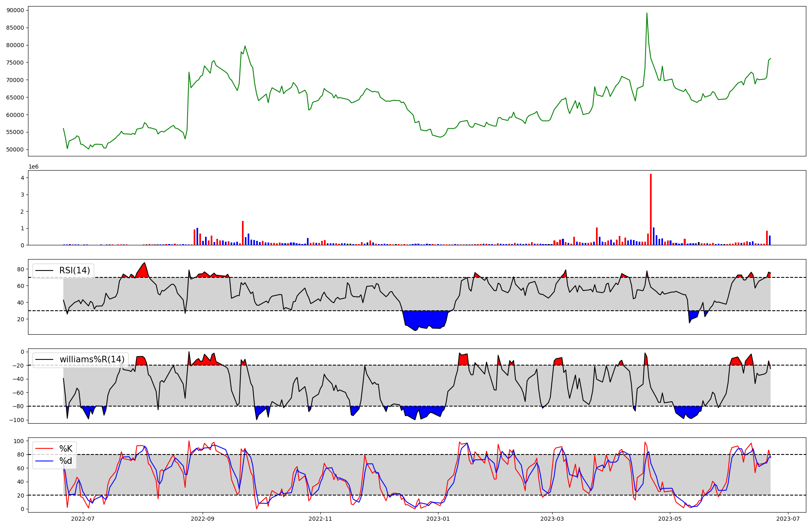Click the RSI(14) legend label
Screen dimensions: 812x528
pos(75,270)
